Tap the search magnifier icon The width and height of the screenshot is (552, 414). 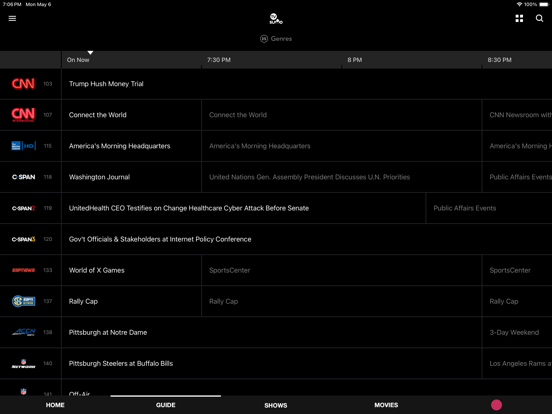[x=539, y=18]
